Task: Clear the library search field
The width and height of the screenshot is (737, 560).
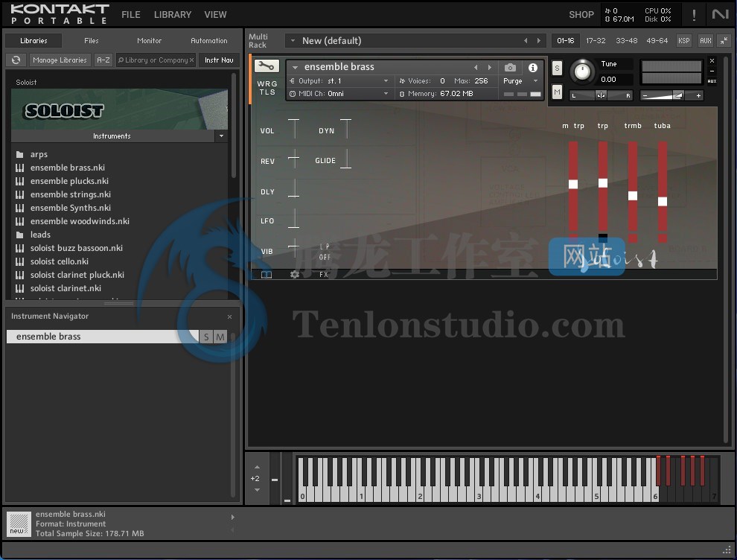Action: (x=192, y=60)
